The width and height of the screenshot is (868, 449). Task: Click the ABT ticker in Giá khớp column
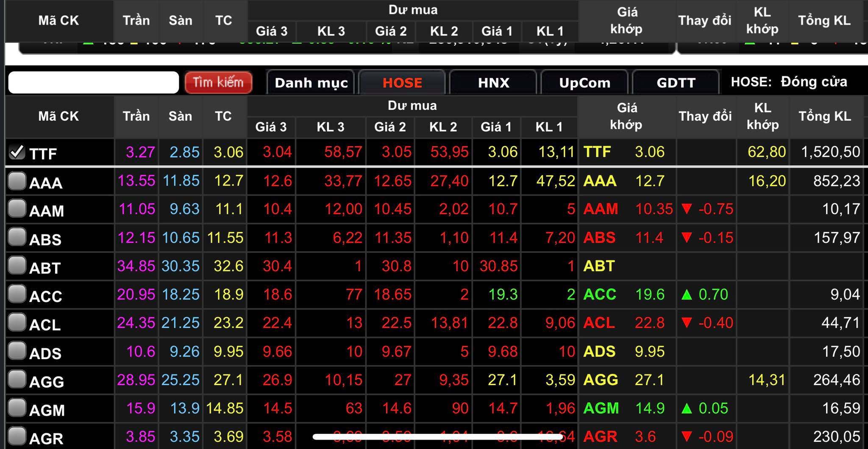[599, 266]
